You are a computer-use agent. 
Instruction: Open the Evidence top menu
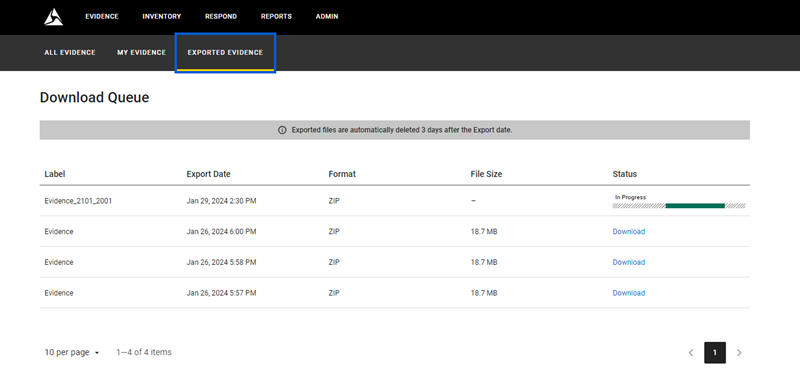click(102, 16)
